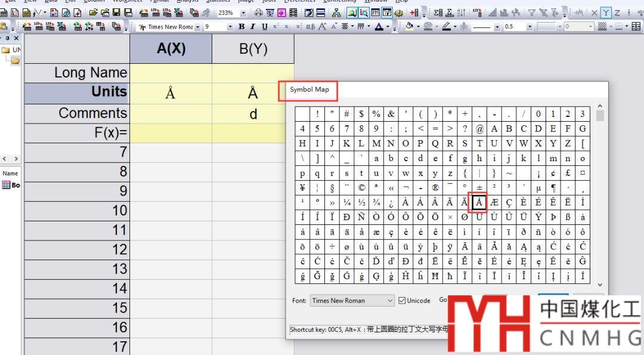Open the line style dropdown
The image size is (644, 355).
[497, 27]
